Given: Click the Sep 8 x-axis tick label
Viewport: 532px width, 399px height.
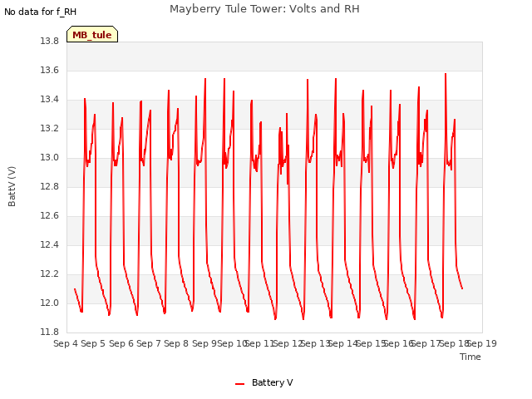Looking at the screenshot, I should click(176, 343).
